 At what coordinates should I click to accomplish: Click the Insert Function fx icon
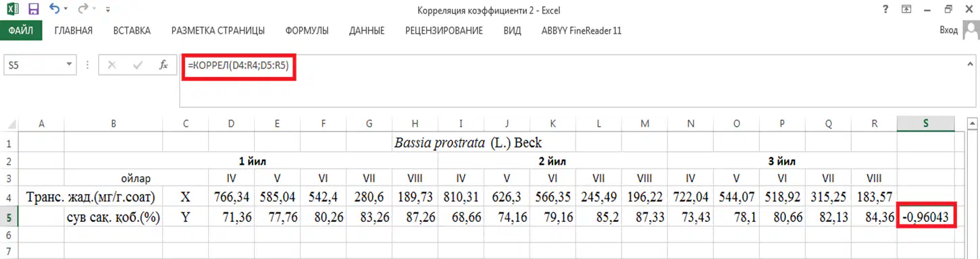pyautogui.click(x=163, y=65)
